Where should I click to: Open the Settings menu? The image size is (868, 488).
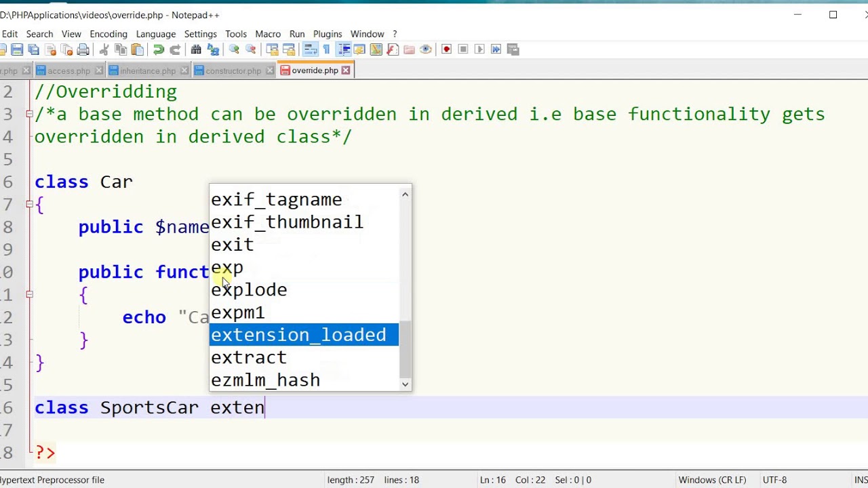tap(201, 34)
